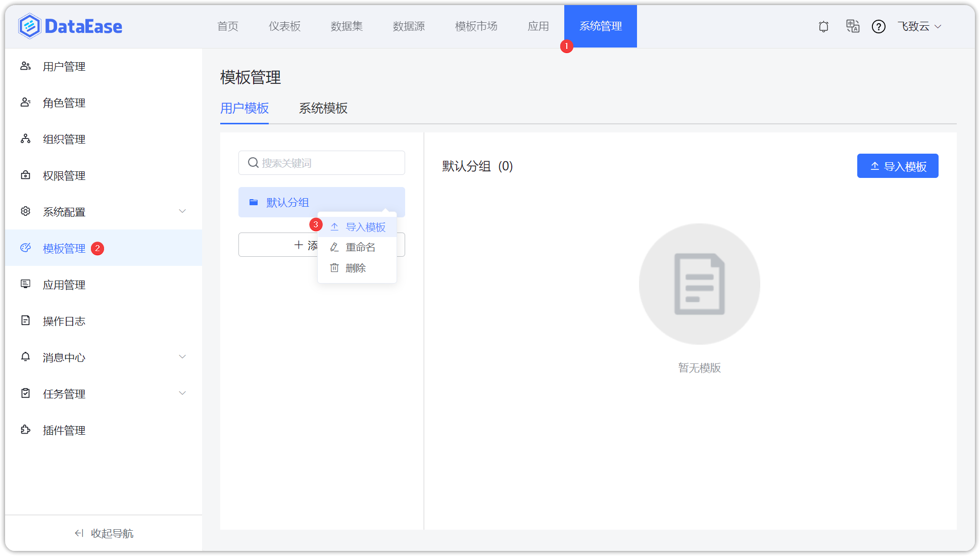Choose 重命名 from the context menu
This screenshot has height=556, width=980.
357,247
